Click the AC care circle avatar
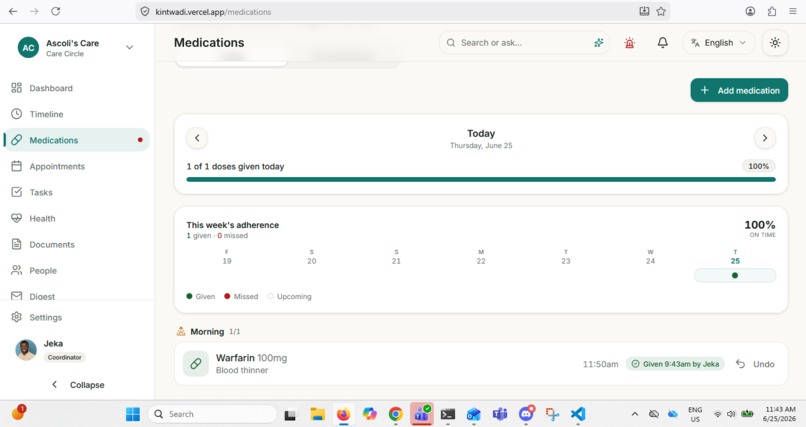This screenshot has height=427, width=806. click(28, 48)
